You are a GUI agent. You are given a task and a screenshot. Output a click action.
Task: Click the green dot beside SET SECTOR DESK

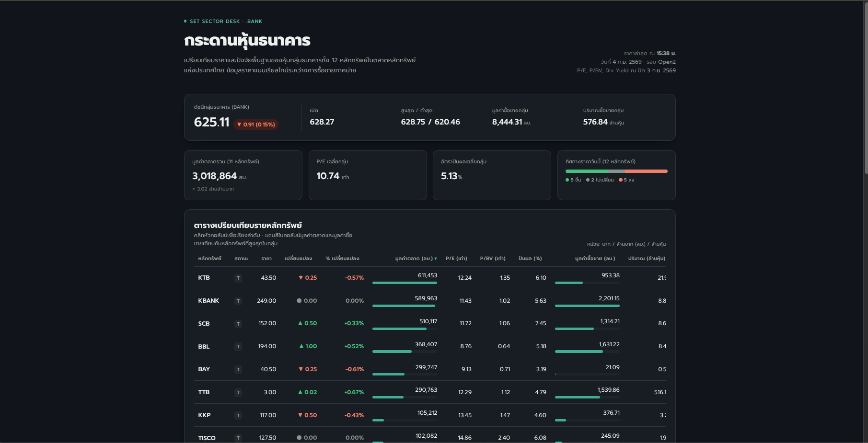(185, 21)
